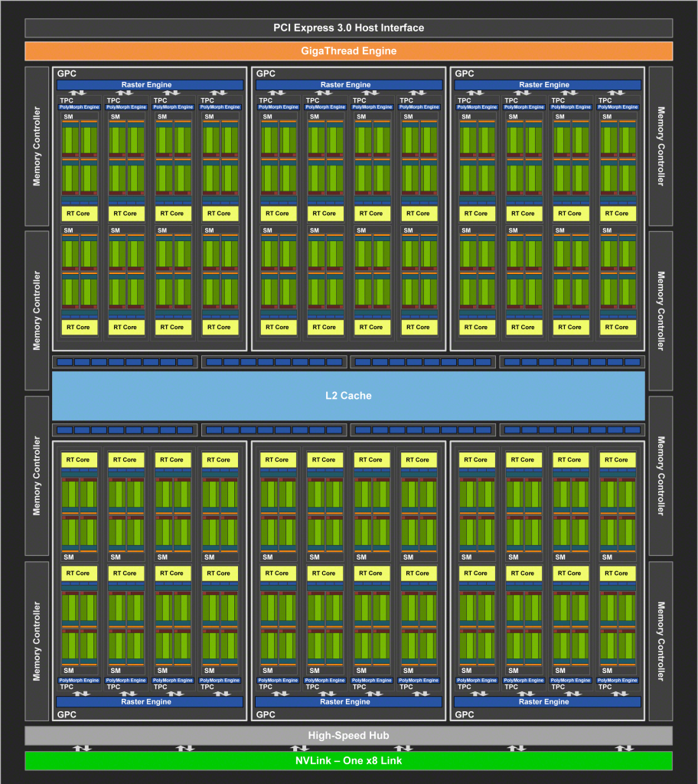The width and height of the screenshot is (698, 784).
Task: Click the GPC label of the top-left cluster
Action: point(67,73)
